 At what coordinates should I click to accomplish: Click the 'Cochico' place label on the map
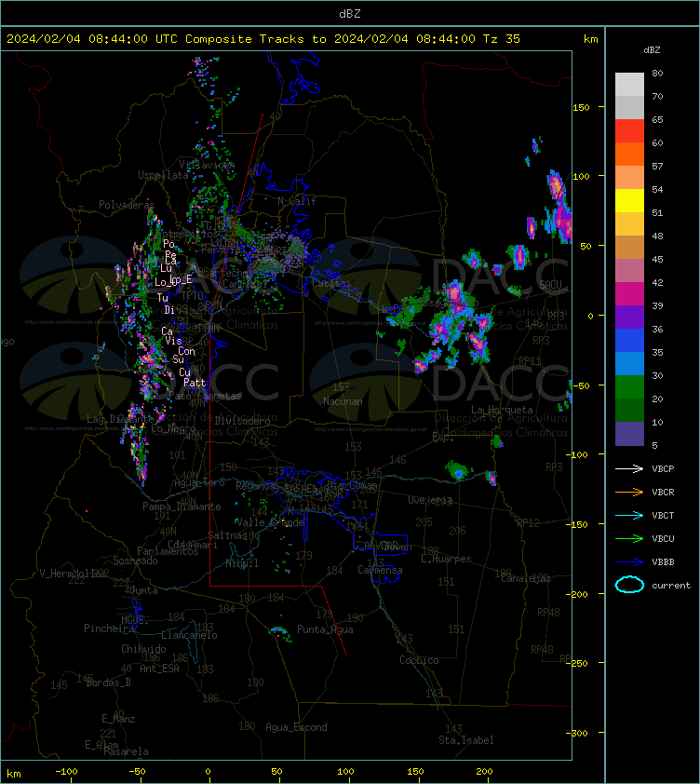click(419, 660)
